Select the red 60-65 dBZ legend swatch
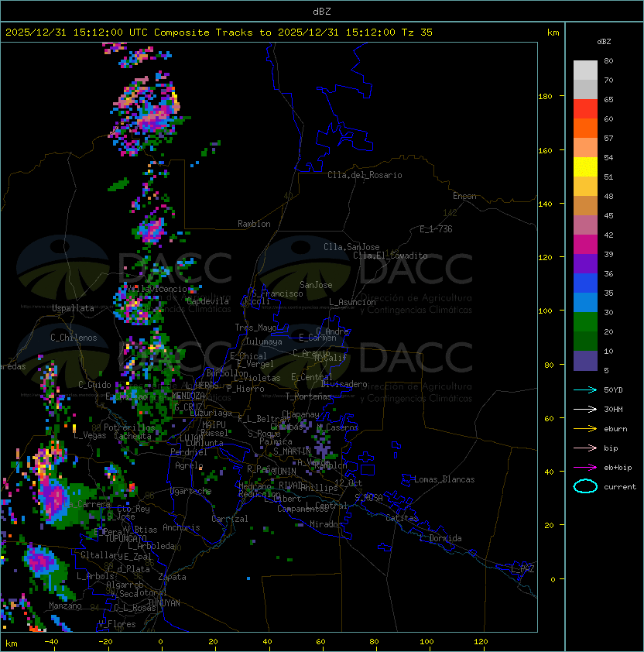 tap(585, 109)
